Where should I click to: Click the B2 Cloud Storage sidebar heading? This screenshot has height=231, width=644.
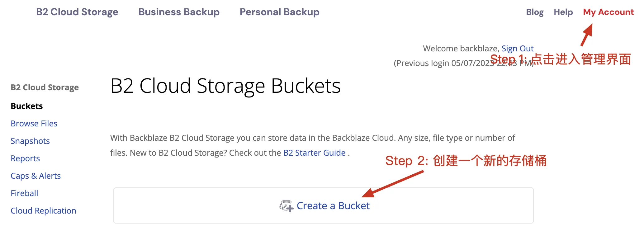(x=45, y=87)
